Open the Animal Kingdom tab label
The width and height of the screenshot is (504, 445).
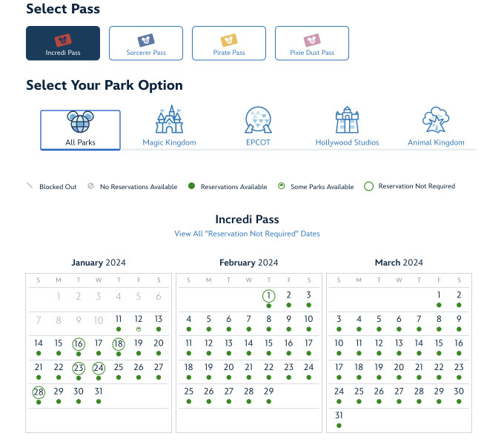coord(436,142)
